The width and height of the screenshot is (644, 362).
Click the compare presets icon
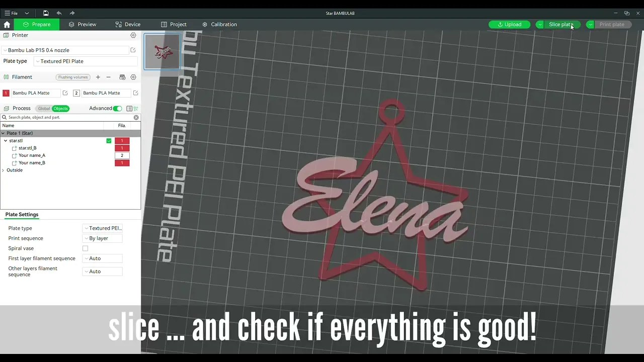coord(136,109)
